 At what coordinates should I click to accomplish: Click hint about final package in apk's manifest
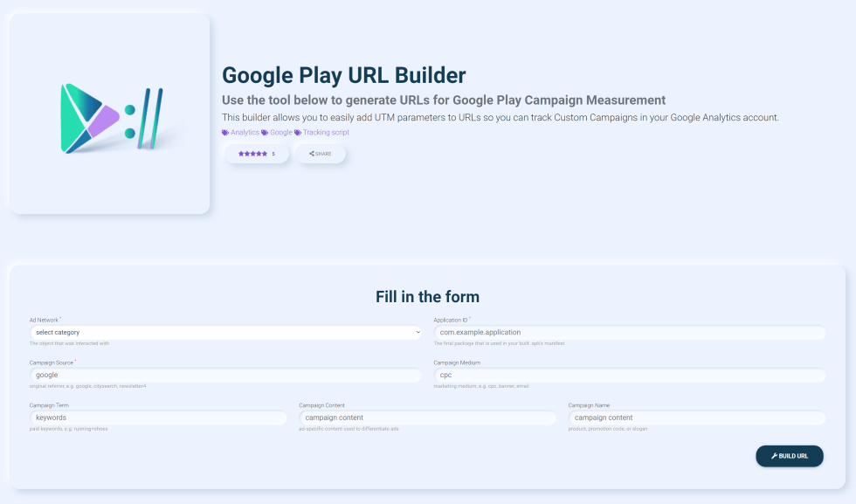499,343
